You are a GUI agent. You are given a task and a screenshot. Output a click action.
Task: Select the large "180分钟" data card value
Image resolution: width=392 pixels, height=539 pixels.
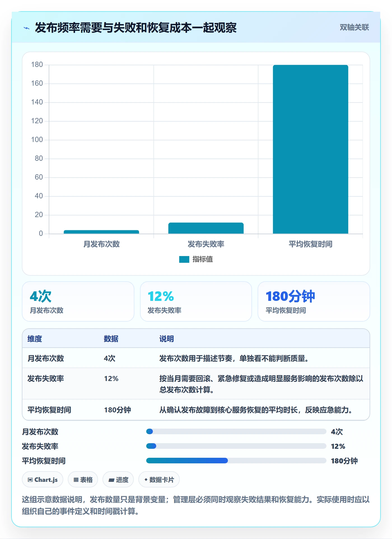pyautogui.click(x=290, y=296)
